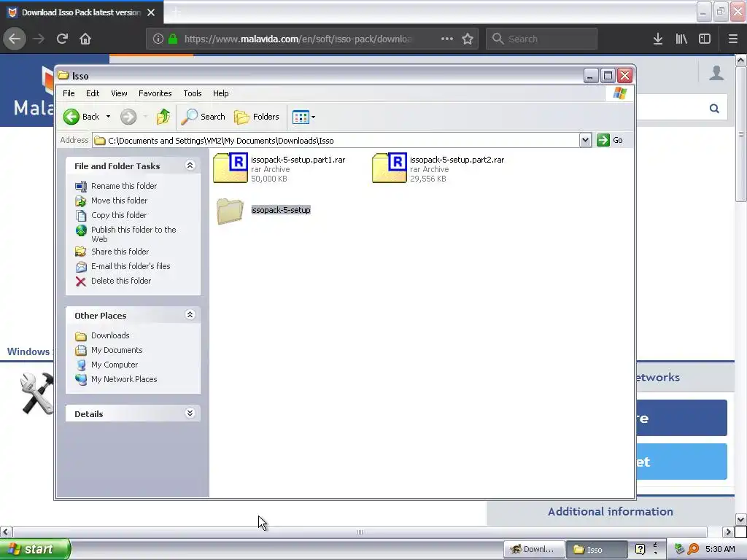Reload the page in Firefox

pyautogui.click(x=62, y=39)
